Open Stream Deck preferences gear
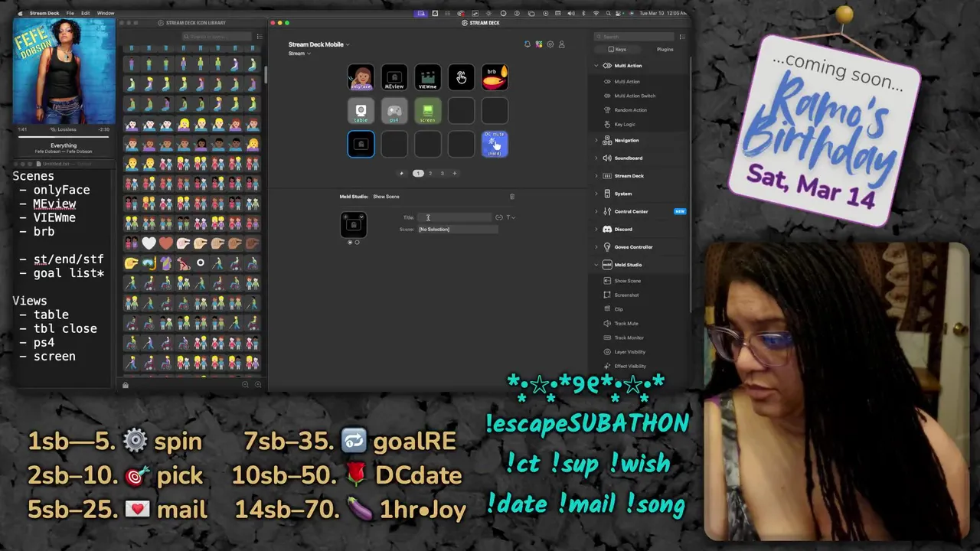The height and width of the screenshot is (551, 980). [550, 44]
